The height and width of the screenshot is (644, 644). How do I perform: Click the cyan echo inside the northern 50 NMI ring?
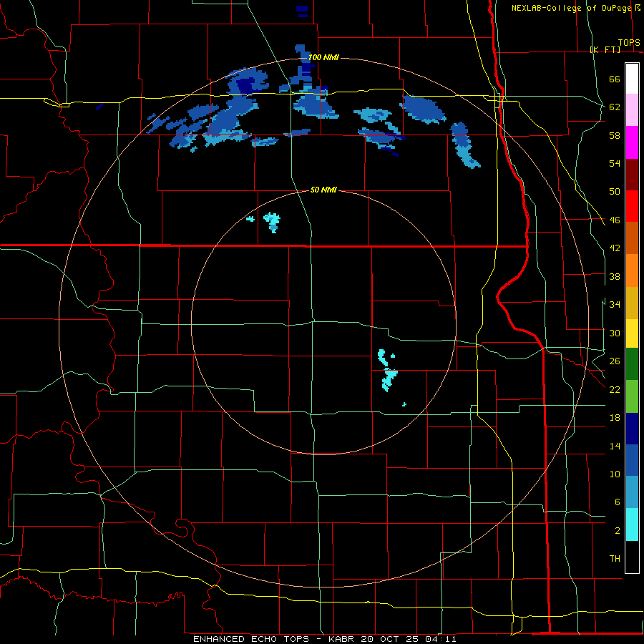pyautogui.click(x=272, y=222)
